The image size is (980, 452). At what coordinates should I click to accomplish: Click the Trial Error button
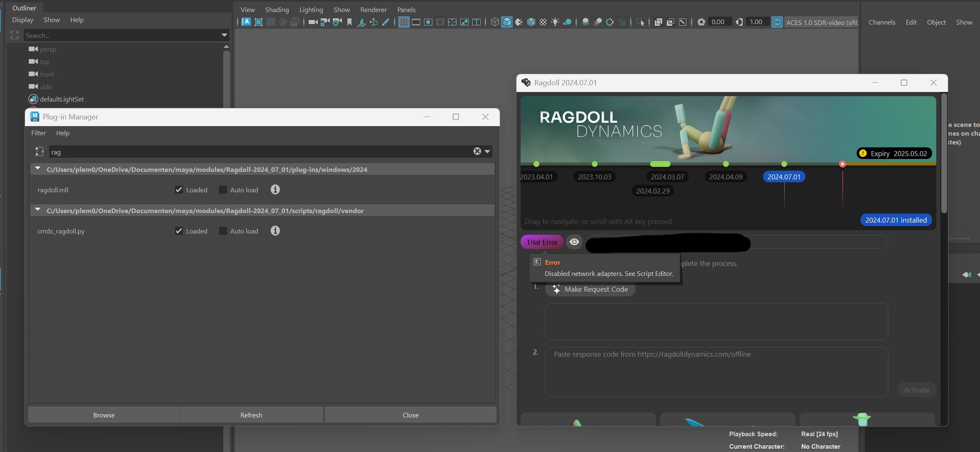541,242
